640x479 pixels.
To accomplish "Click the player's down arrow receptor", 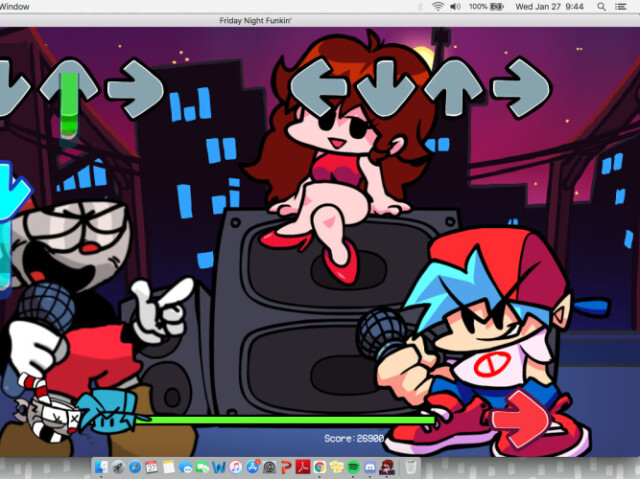I will (x=386, y=88).
